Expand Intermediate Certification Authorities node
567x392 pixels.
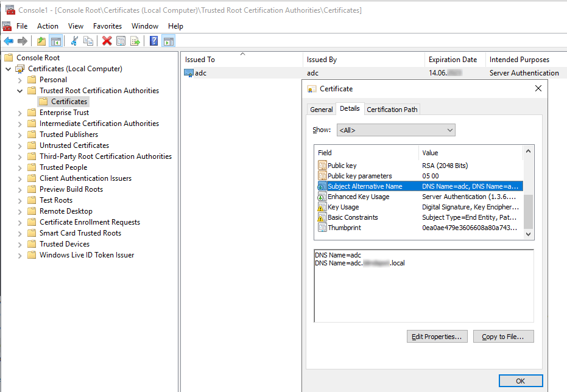(20, 124)
